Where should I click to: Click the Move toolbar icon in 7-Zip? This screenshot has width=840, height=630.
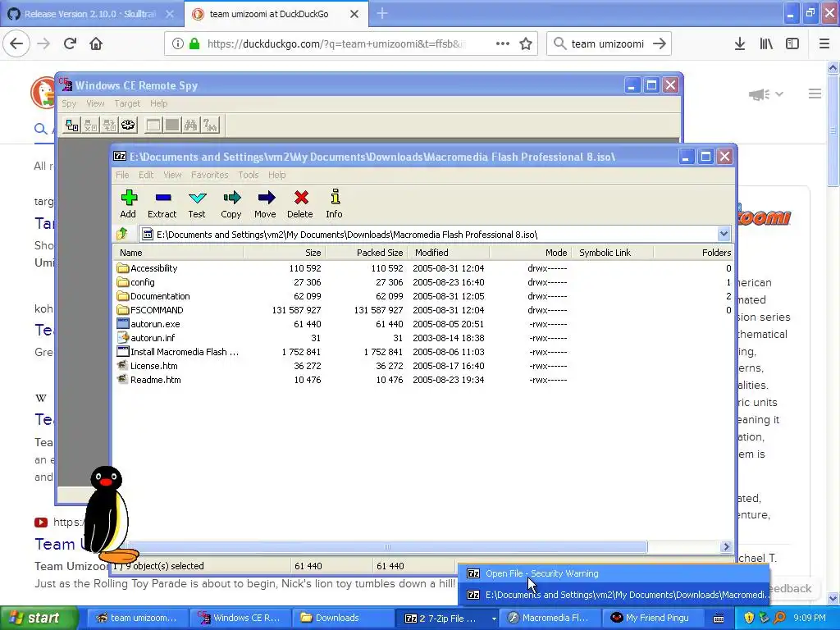point(265,203)
